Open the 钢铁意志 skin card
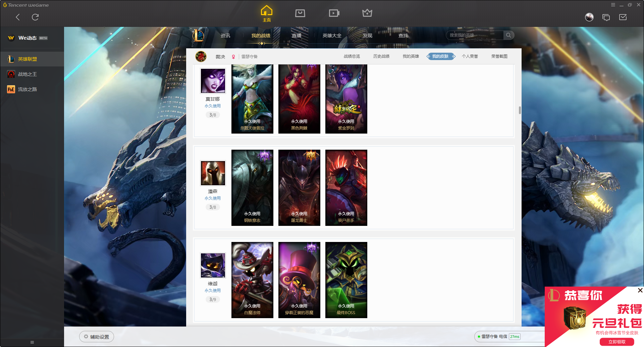 pyautogui.click(x=252, y=188)
